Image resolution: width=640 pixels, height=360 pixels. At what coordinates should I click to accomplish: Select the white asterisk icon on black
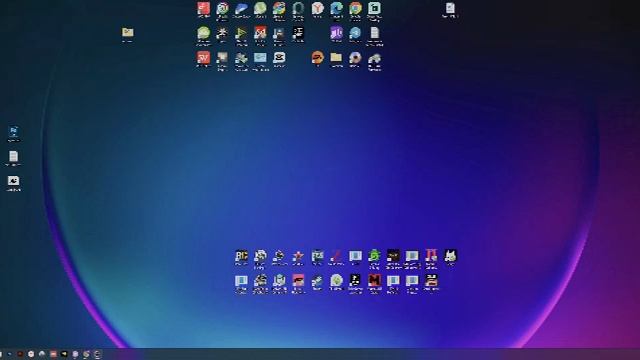[222, 33]
